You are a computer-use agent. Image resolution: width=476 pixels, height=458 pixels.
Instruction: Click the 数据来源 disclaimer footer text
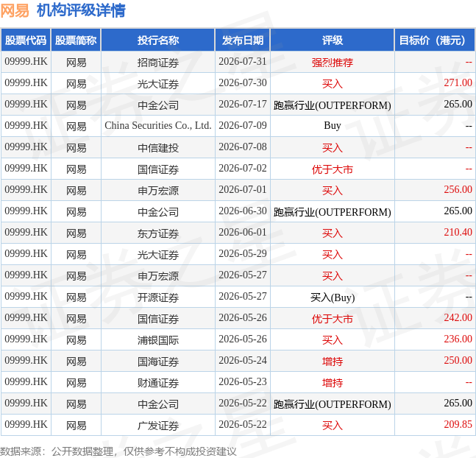pyautogui.click(x=118, y=451)
